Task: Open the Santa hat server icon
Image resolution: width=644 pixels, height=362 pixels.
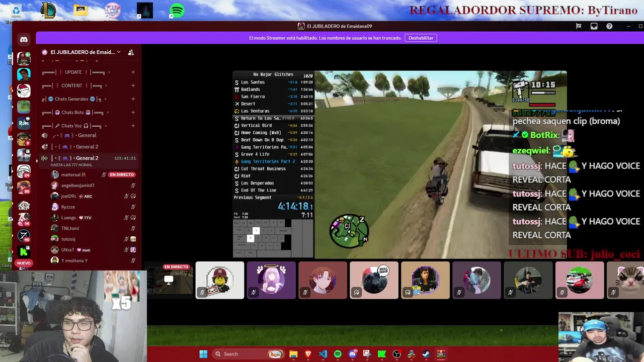Action: [24, 90]
